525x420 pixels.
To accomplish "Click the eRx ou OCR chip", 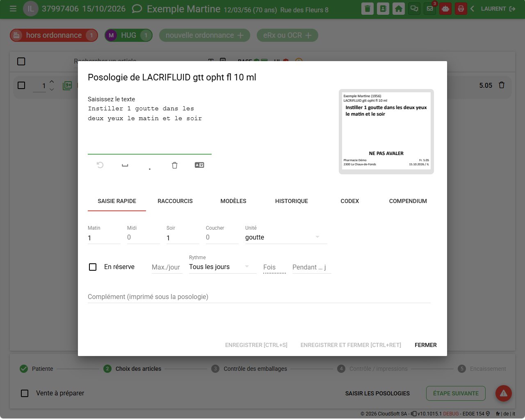I will [x=288, y=35].
